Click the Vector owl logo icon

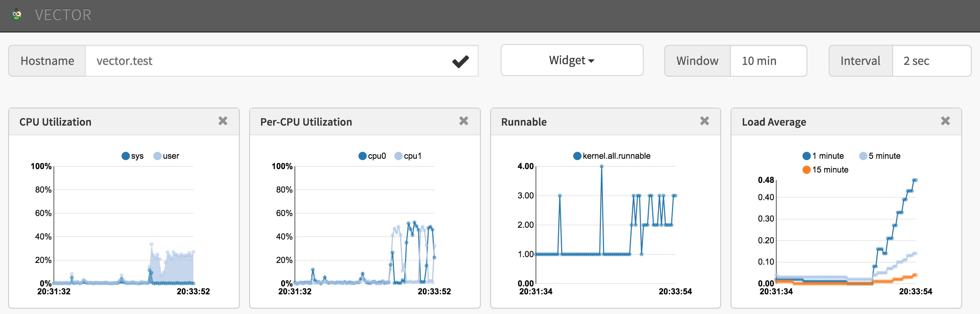point(16,15)
